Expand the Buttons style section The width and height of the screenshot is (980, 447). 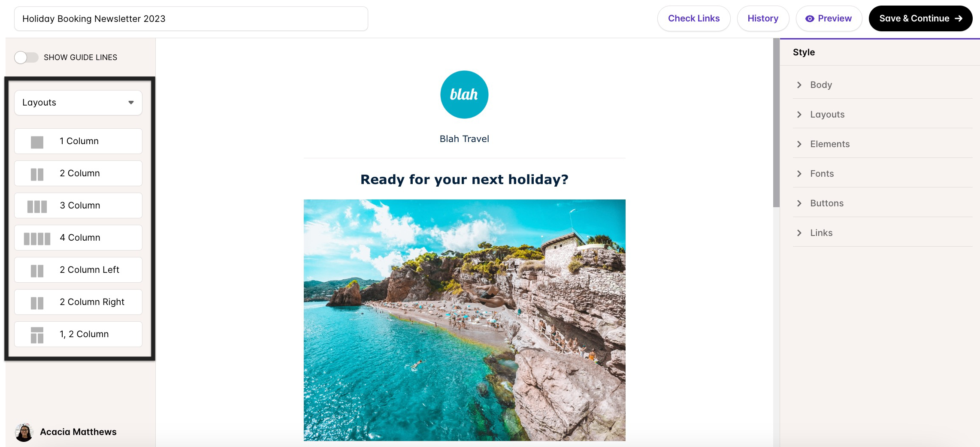[x=883, y=203]
